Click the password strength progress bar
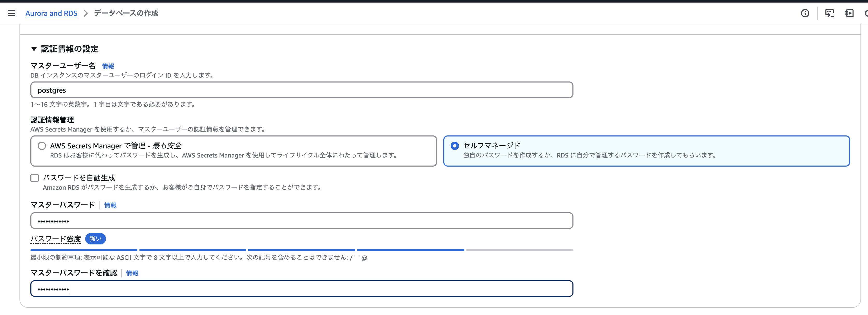Viewport: 868px width, 315px height. tap(301, 250)
